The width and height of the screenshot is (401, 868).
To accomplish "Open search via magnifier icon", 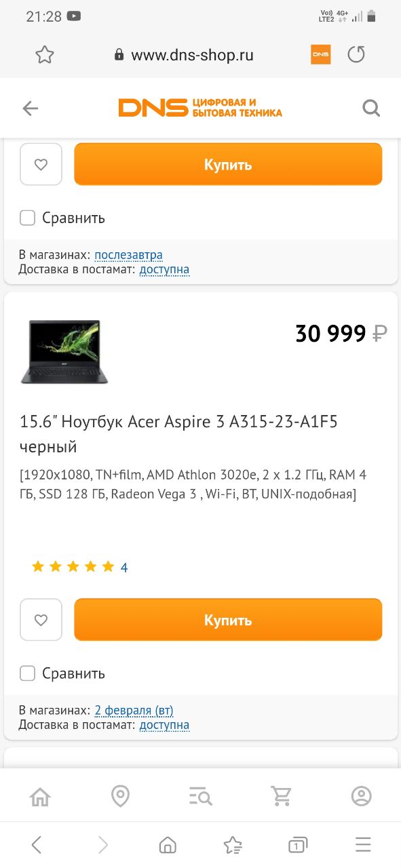I will (371, 108).
